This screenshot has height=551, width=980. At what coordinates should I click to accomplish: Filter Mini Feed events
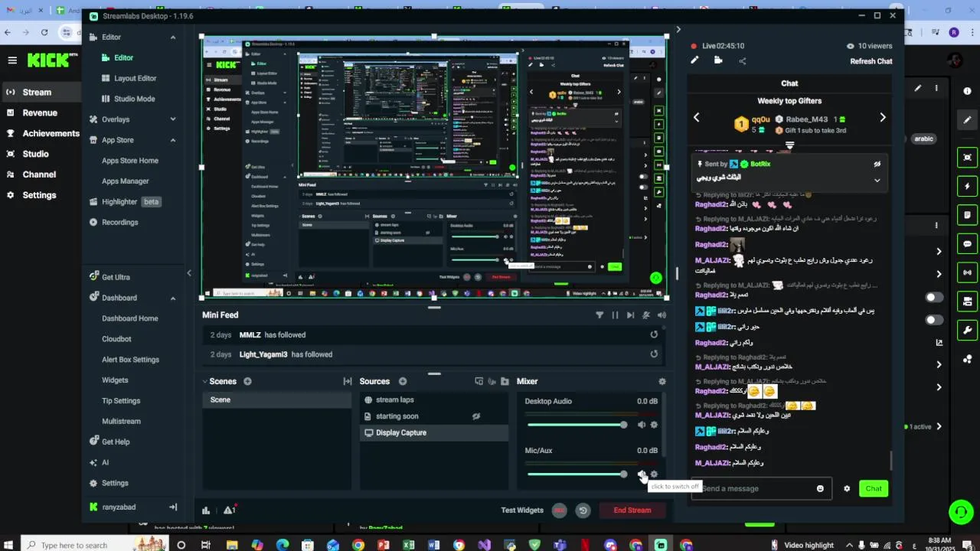[599, 315]
